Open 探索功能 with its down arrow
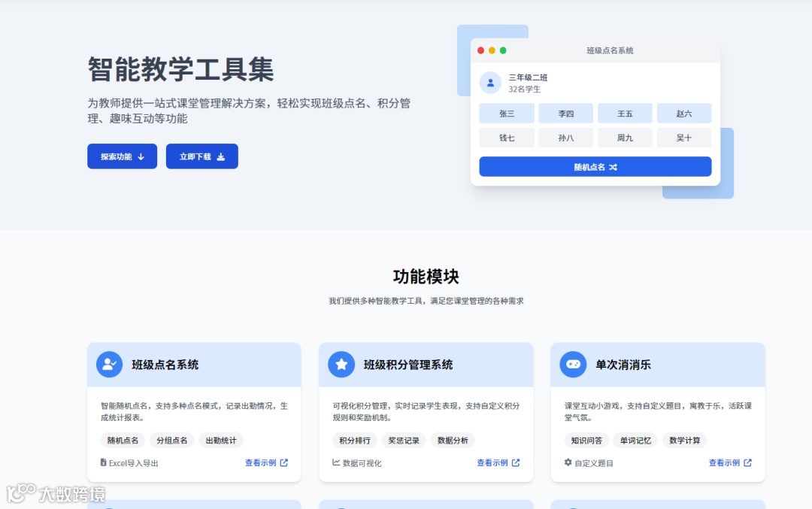812x509 pixels. pyautogui.click(x=122, y=156)
